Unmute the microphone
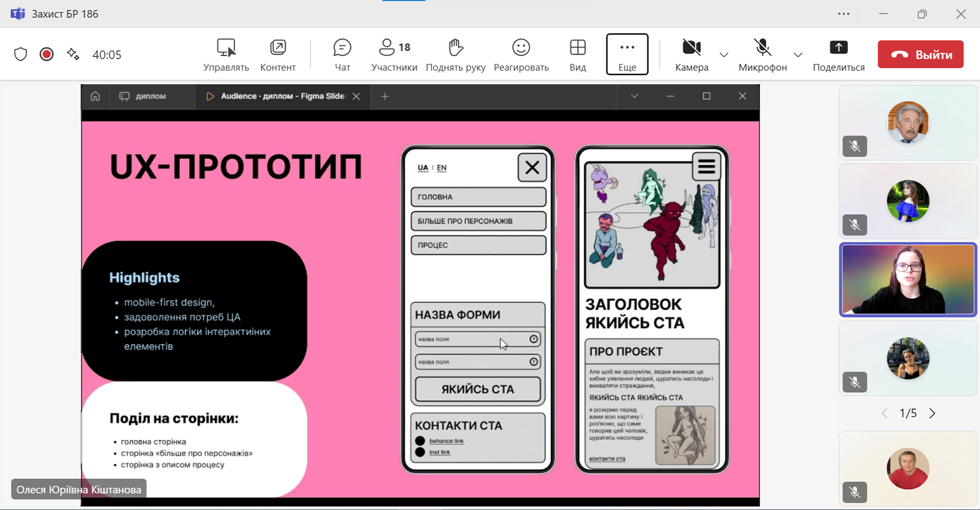Image resolution: width=980 pixels, height=510 pixels. [x=762, y=54]
